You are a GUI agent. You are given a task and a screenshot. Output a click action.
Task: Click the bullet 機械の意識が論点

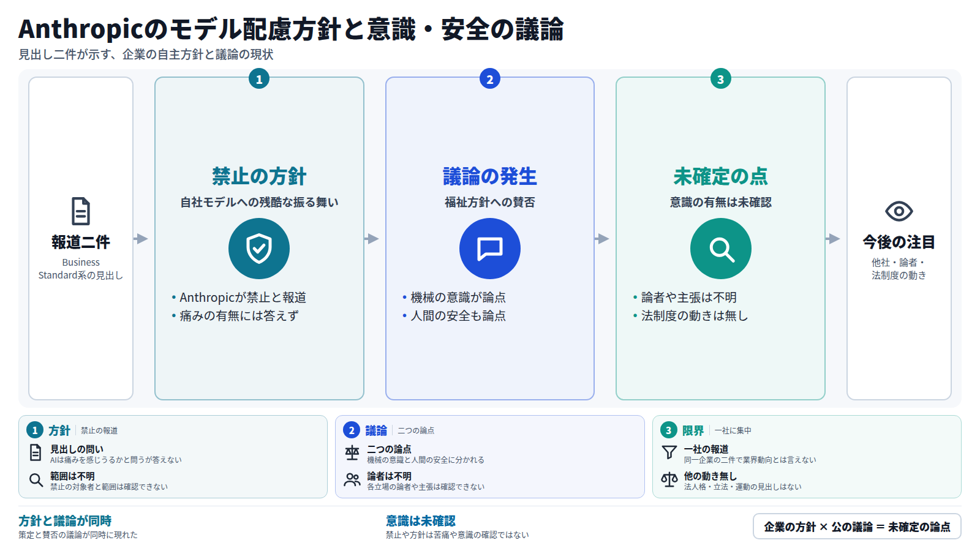(458, 298)
